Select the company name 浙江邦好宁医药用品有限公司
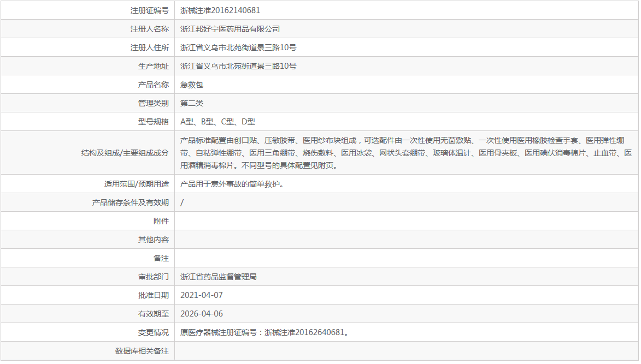Viewport: 641px width, 364px height. (230, 28)
